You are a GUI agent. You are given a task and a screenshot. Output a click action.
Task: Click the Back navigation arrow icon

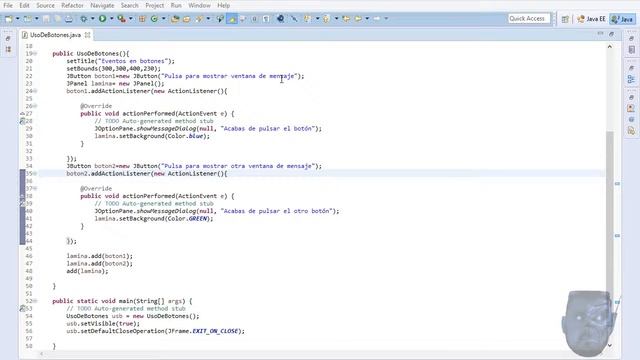(x=358, y=19)
